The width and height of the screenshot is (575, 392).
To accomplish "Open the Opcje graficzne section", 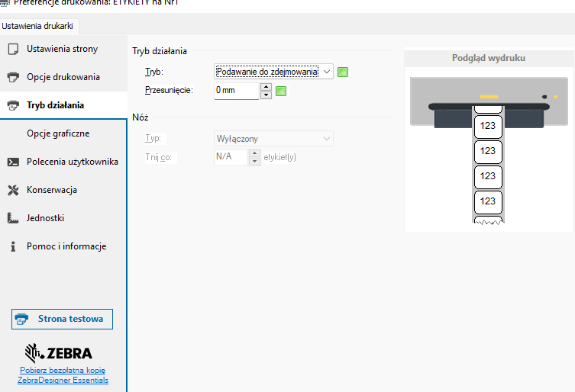I will coord(58,133).
